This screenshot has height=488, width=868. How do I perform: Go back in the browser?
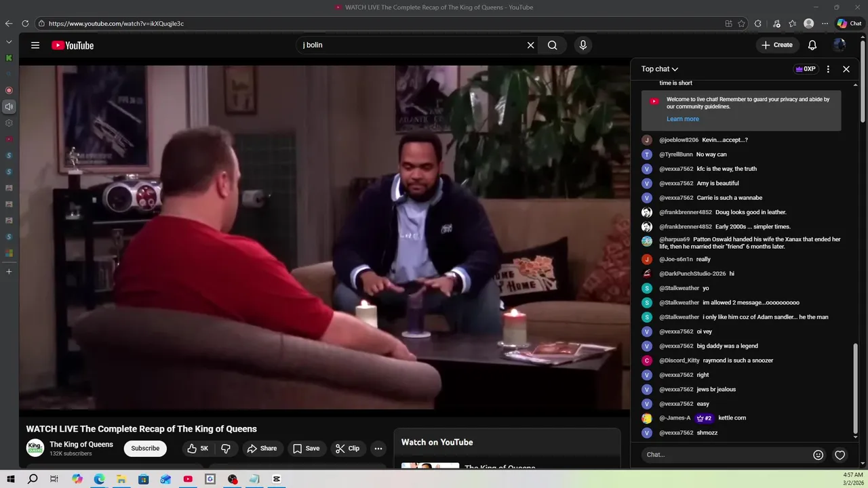click(9, 24)
